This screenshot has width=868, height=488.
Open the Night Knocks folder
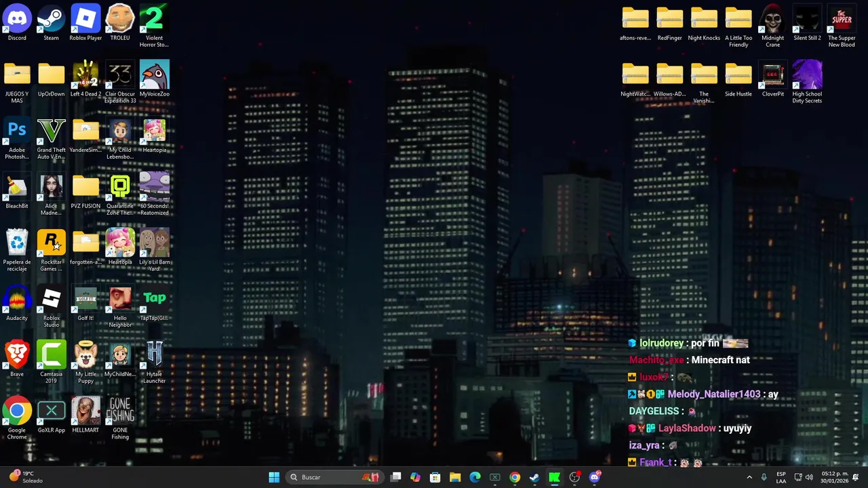(x=704, y=23)
